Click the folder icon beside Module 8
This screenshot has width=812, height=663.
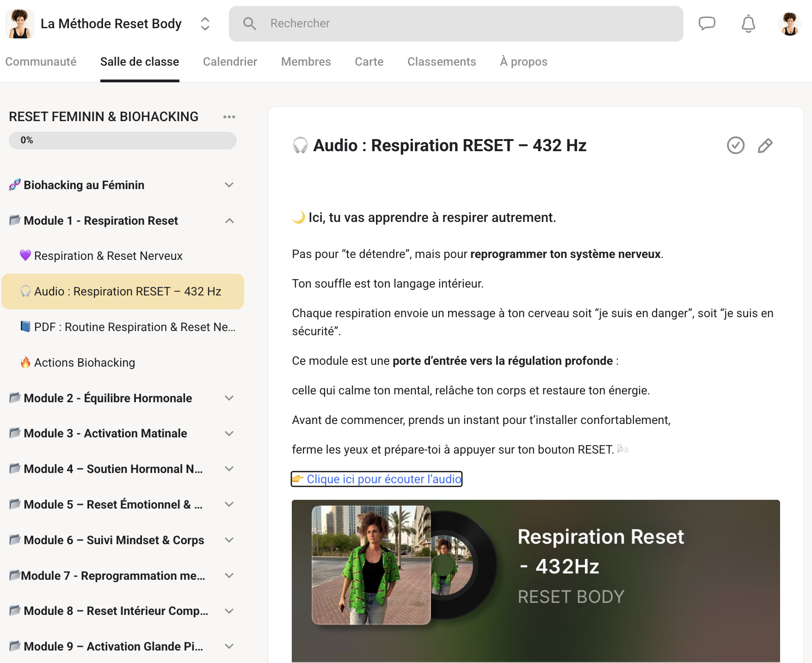point(15,610)
